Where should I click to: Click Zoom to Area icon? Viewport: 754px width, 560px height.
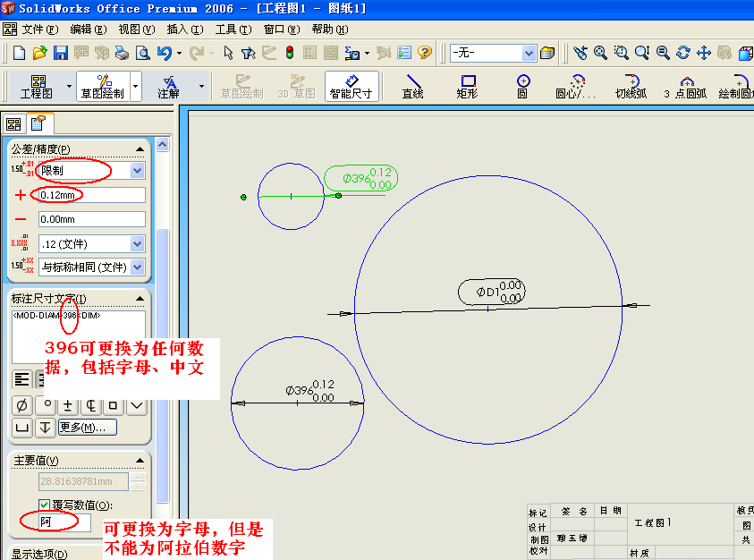point(622,53)
